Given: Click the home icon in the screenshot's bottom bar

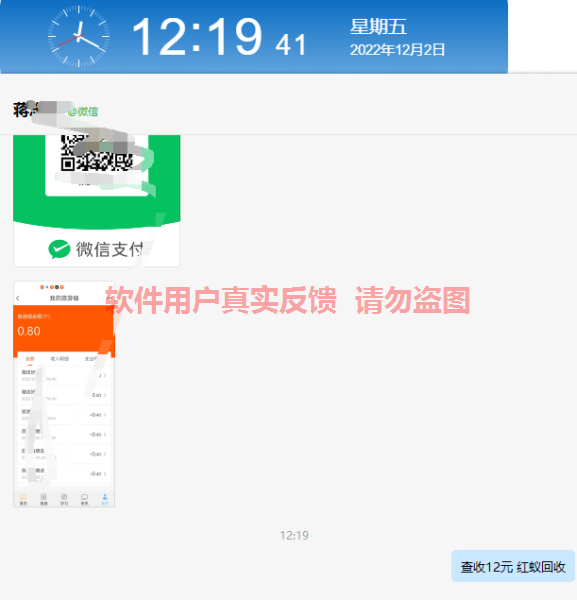Looking at the screenshot, I should coord(23,499).
